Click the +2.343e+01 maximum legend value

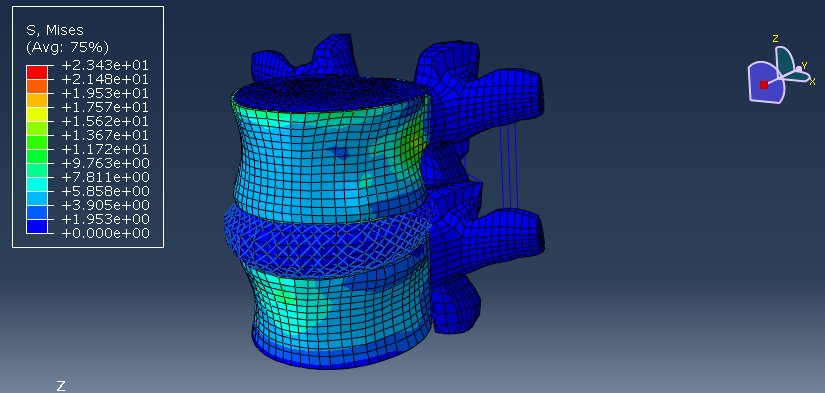coord(105,65)
